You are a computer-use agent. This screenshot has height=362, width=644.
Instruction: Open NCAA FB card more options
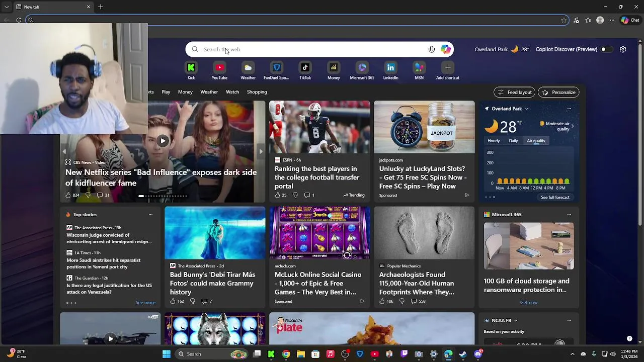(569, 320)
